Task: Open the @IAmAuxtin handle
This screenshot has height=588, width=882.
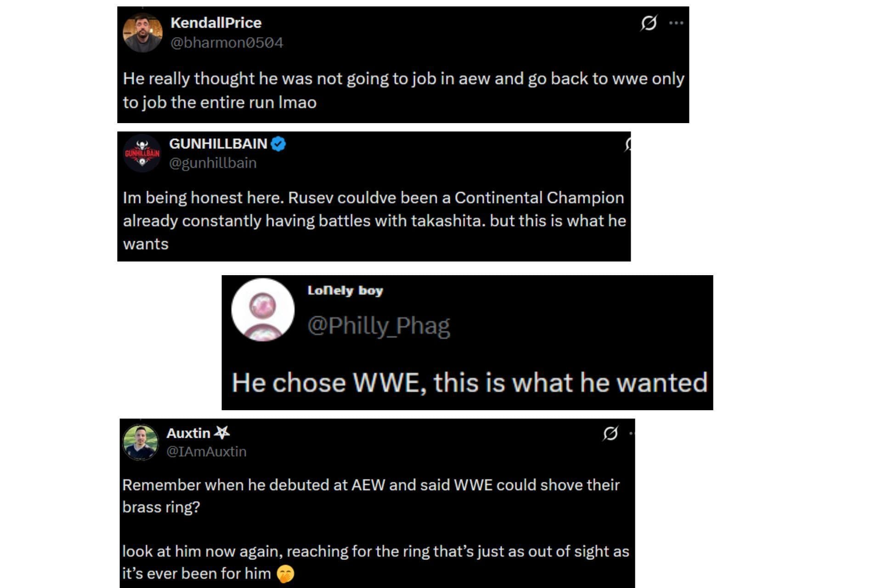Action: 206,452
